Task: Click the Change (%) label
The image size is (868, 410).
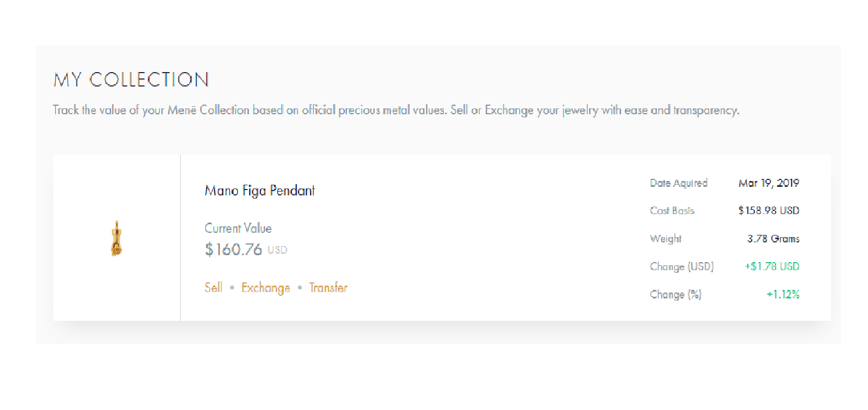Action: (x=675, y=294)
